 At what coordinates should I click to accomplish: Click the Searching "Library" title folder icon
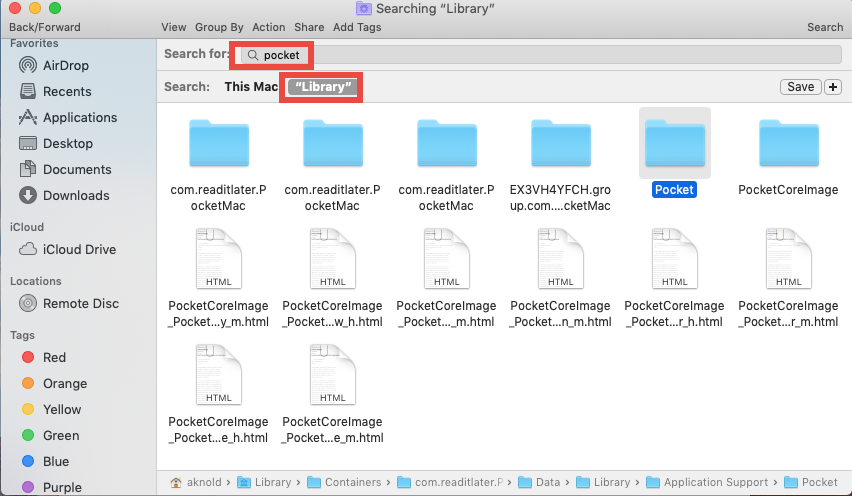click(x=364, y=9)
